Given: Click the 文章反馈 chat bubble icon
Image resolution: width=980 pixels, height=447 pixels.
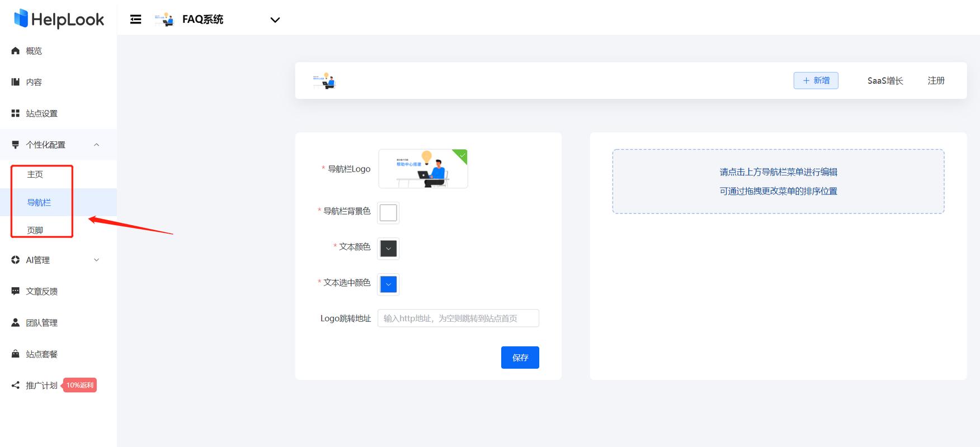Looking at the screenshot, I should [16, 291].
